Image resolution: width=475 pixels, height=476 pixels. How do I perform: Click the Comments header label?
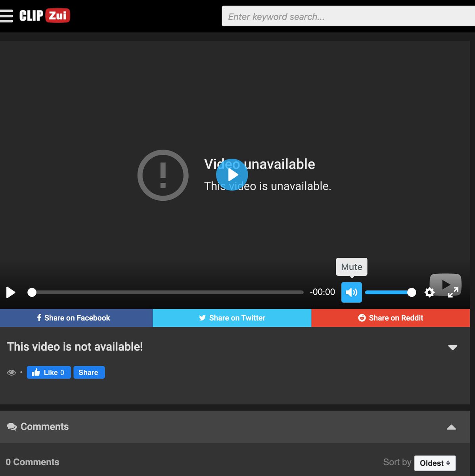44,426
